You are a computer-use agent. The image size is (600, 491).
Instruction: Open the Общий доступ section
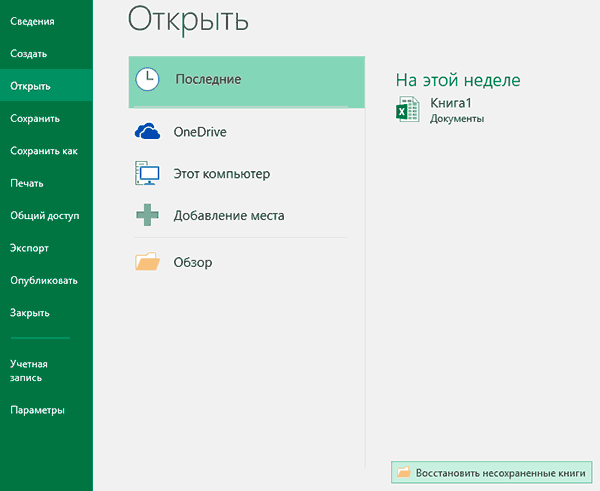click(x=46, y=215)
